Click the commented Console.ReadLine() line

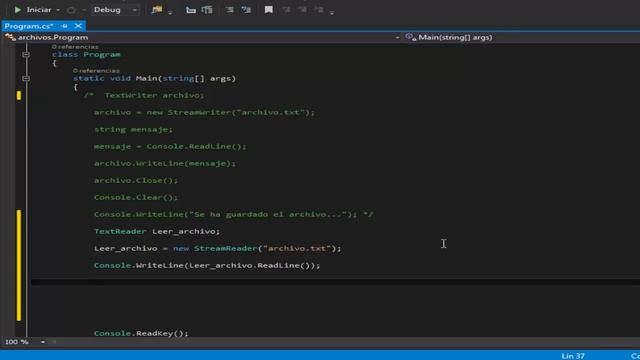[170, 146]
